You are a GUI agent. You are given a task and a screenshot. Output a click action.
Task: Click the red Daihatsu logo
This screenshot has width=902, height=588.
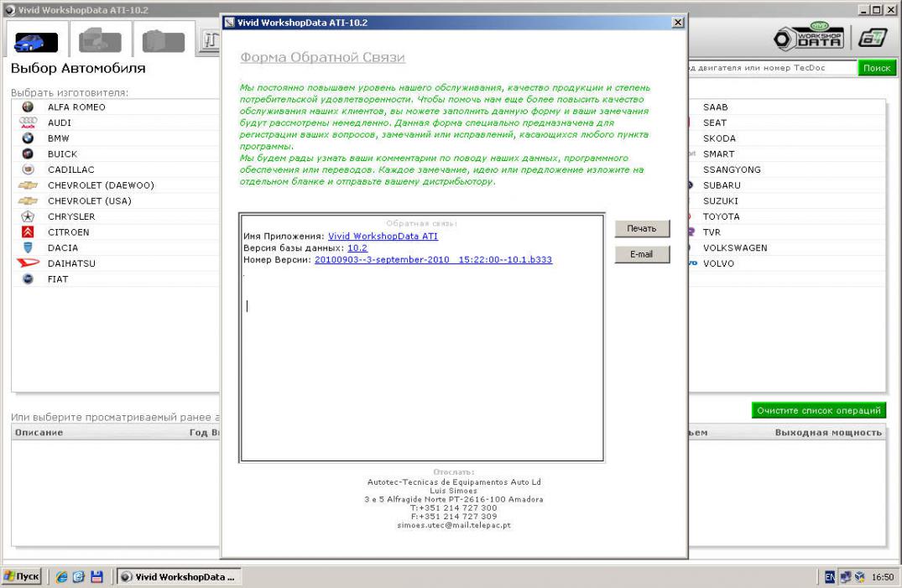coord(28,263)
